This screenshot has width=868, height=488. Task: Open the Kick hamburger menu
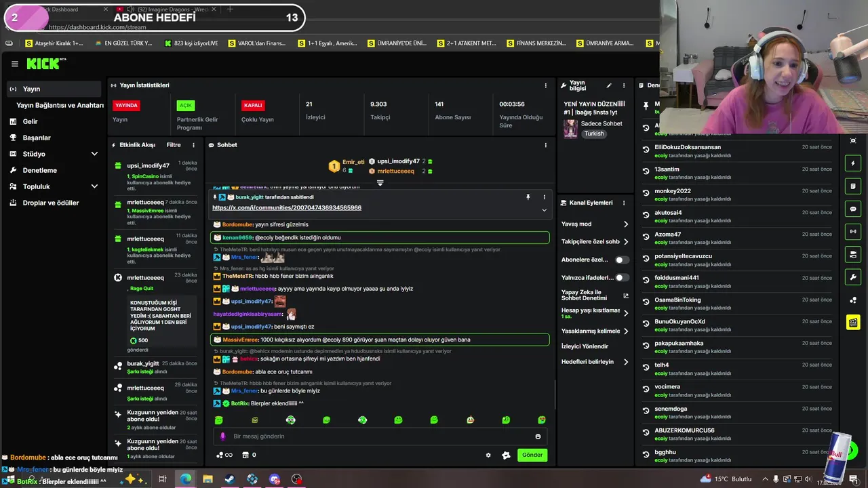tap(14, 64)
